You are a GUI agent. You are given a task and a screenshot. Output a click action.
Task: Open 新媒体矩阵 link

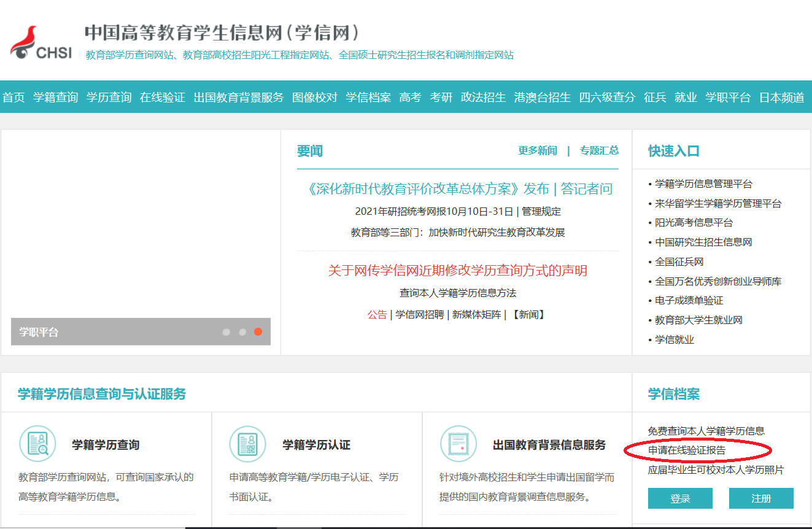tap(476, 314)
